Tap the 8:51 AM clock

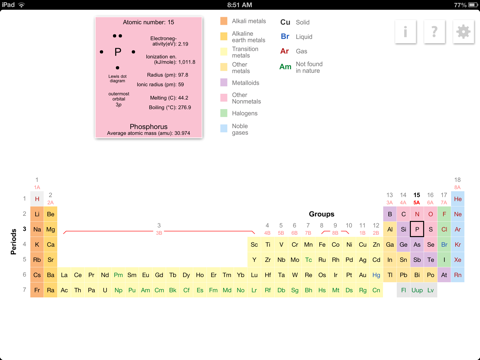pyautogui.click(x=240, y=5)
